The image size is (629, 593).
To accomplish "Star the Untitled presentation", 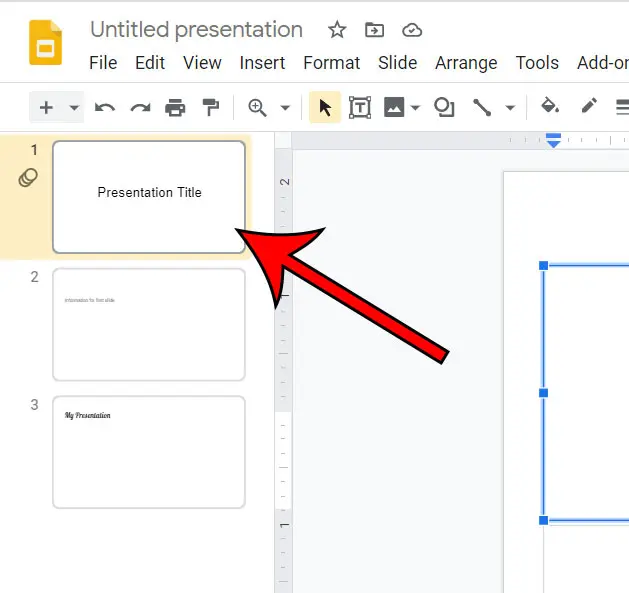I will pyautogui.click(x=337, y=30).
